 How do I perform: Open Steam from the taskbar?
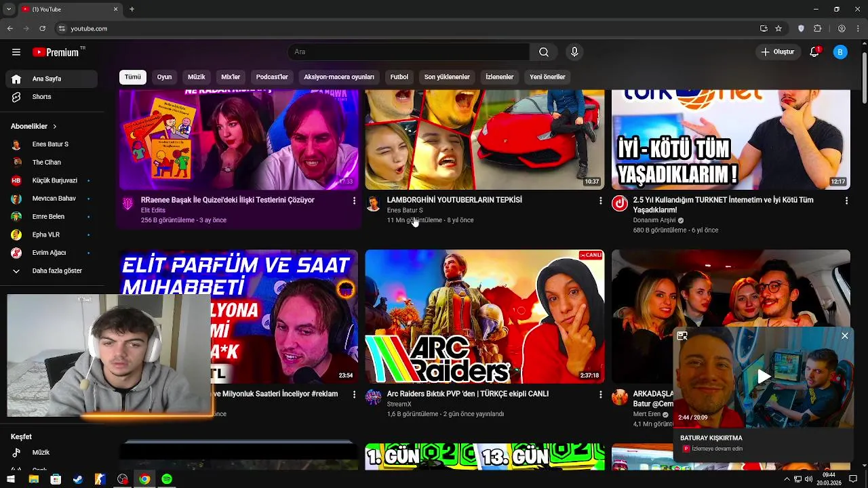pos(78,479)
